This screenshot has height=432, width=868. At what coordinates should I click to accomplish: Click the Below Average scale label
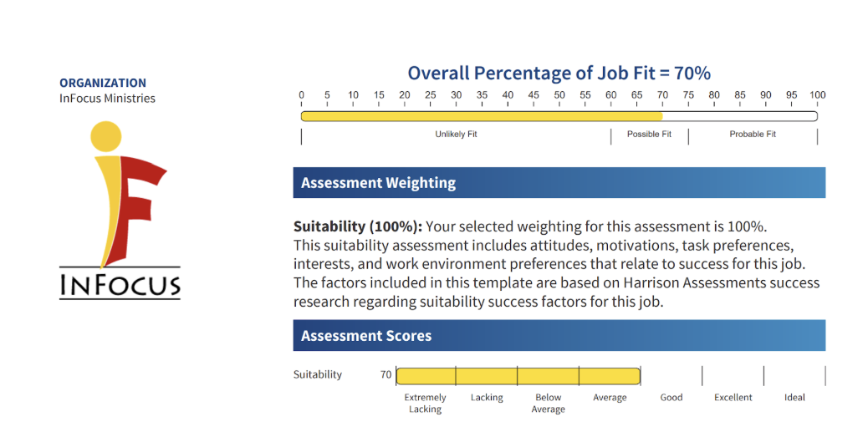click(x=549, y=404)
